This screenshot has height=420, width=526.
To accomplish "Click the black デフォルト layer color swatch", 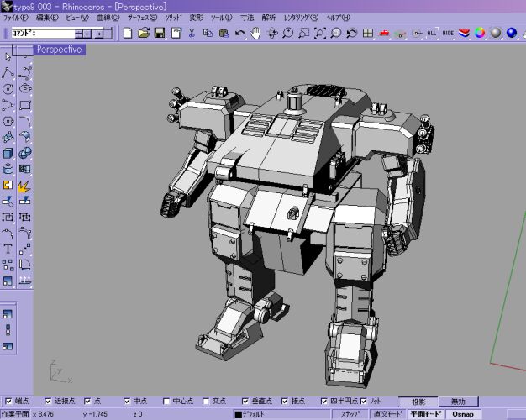I will pos(239,415).
